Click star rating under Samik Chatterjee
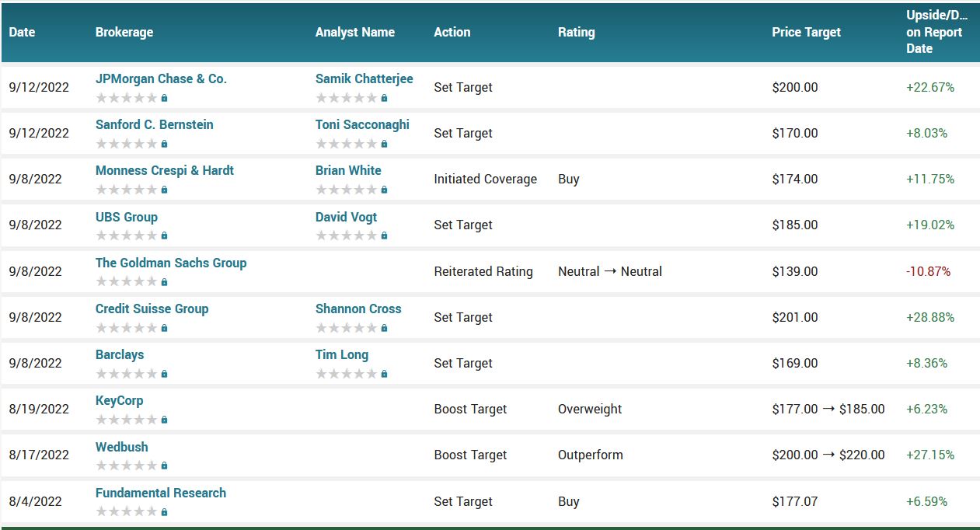Viewport: 980px width, 530px height. pos(347,99)
